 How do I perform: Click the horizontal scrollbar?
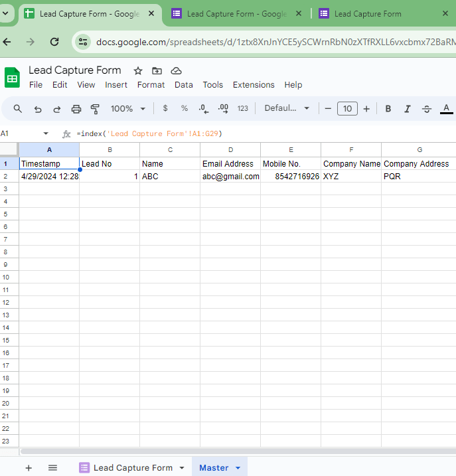238,451
